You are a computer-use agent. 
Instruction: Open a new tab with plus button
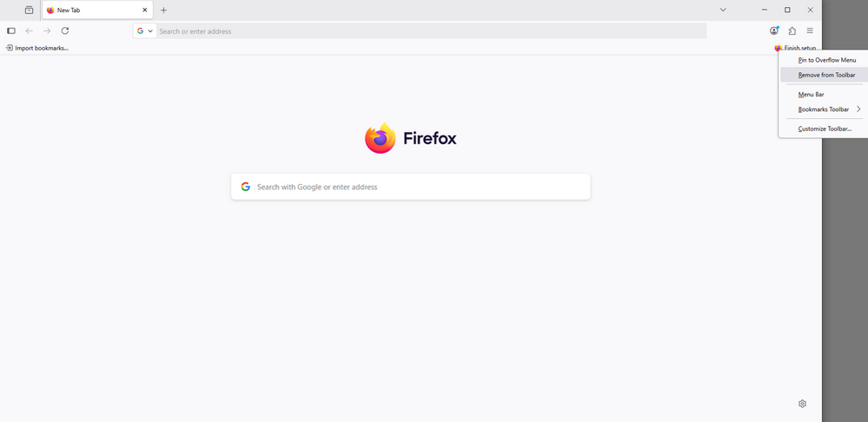[x=163, y=10]
